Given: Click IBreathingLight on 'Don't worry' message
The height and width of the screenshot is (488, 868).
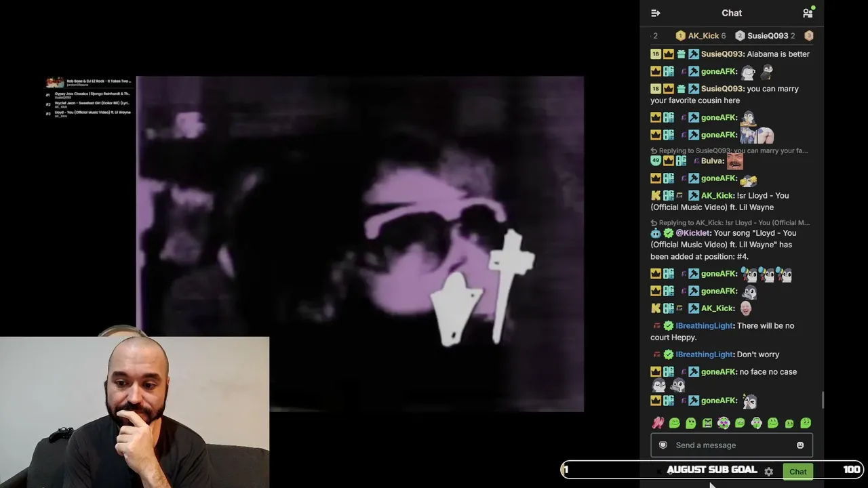Looking at the screenshot, I should (x=705, y=354).
